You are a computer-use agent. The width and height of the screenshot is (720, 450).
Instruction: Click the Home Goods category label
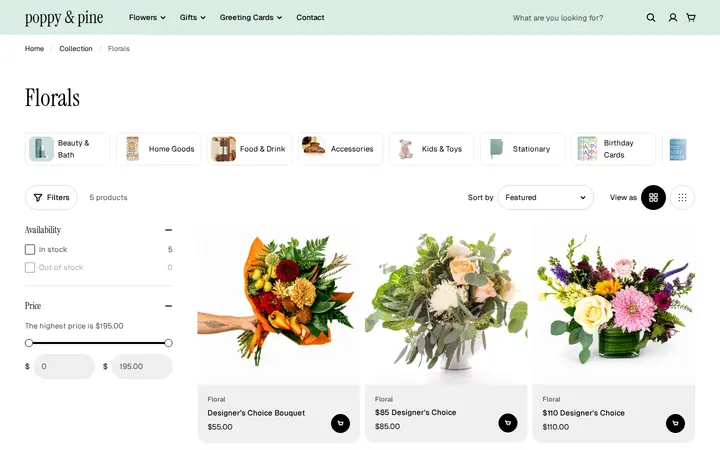coord(171,149)
